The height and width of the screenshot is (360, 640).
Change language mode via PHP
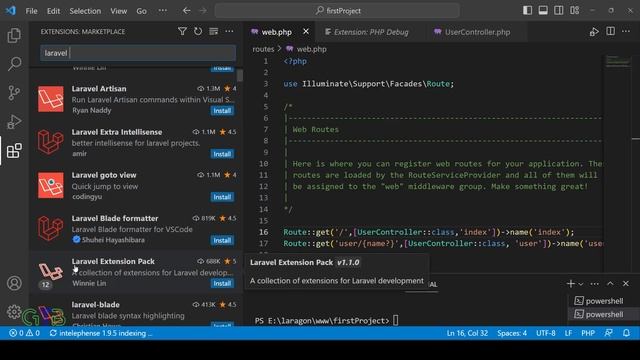(x=588, y=333)
